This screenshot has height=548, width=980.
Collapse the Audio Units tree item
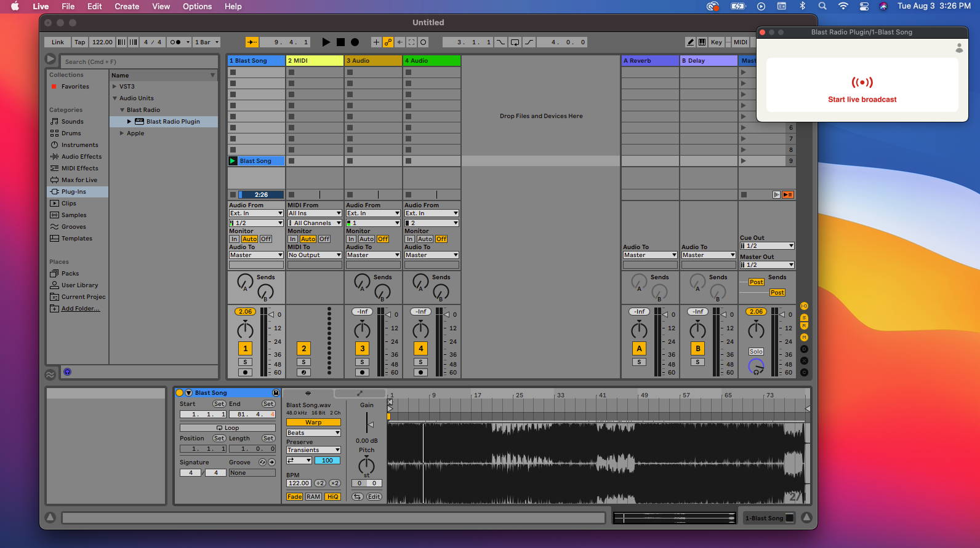[x=114, y=98]
